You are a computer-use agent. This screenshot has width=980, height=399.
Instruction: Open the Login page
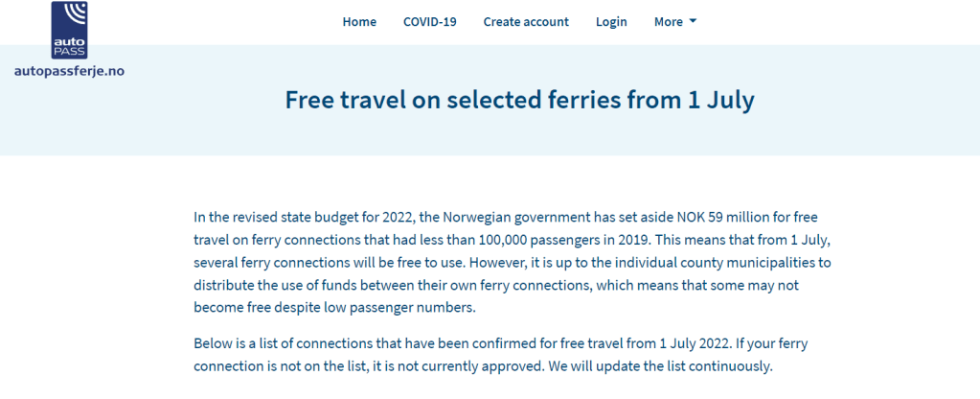(611, 22)
